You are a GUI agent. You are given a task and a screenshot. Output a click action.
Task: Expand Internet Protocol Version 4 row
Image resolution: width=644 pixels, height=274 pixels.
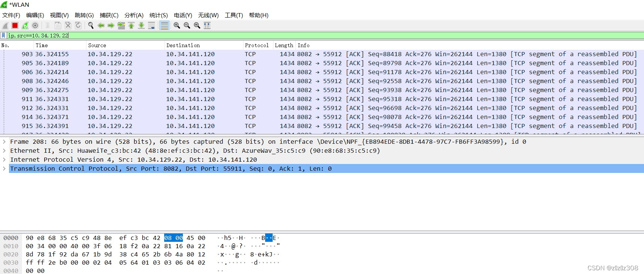click(x=4, y=159)
